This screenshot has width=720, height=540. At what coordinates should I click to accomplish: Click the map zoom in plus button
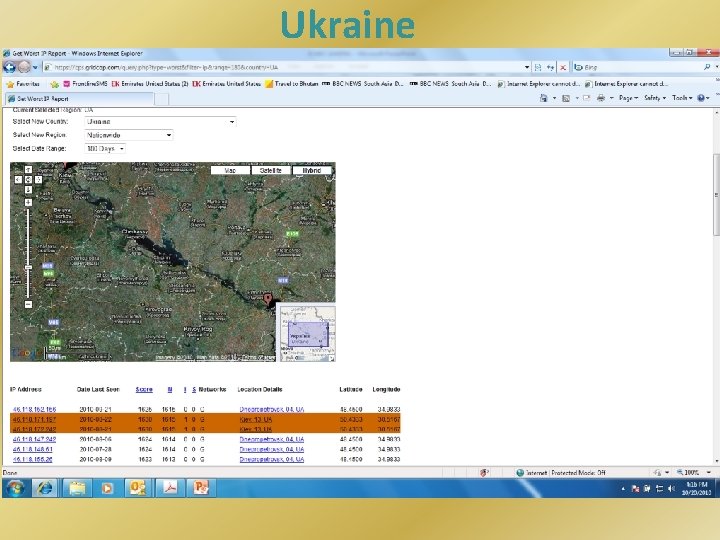[x=28, y=202]
